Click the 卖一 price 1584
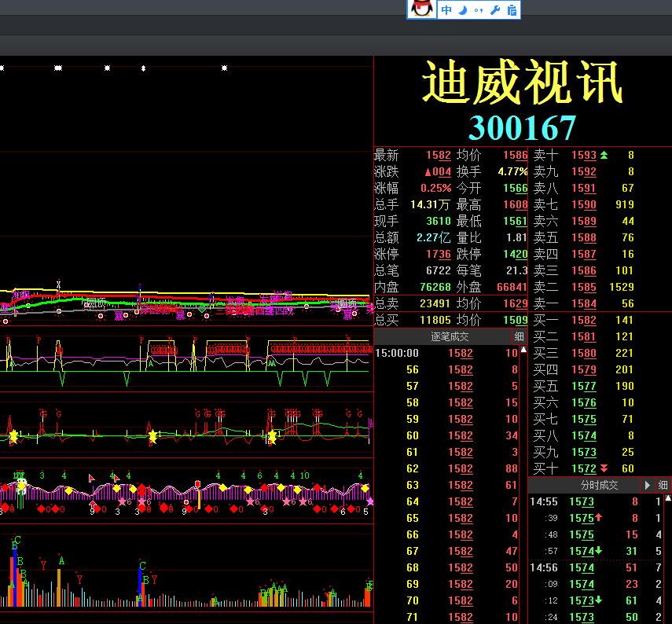Image resolution: width=672 pixels, height=624 pixels. (x=584, y=303)
